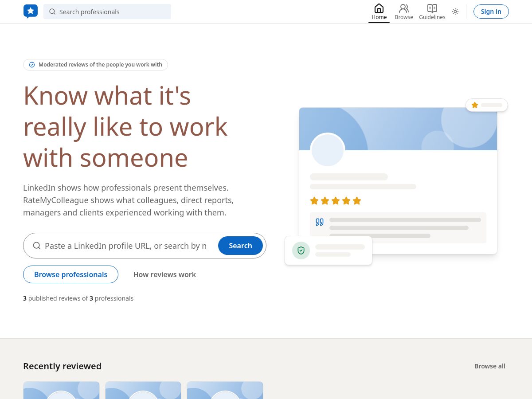The width and height of the screenshot is (532, 399).
Task: Open the Home tab
Action: [379, 12]
